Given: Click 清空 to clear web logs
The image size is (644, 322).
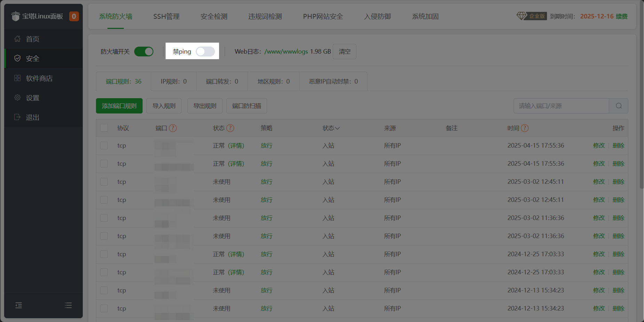Looking at the screenshot, I should point(344,51).
